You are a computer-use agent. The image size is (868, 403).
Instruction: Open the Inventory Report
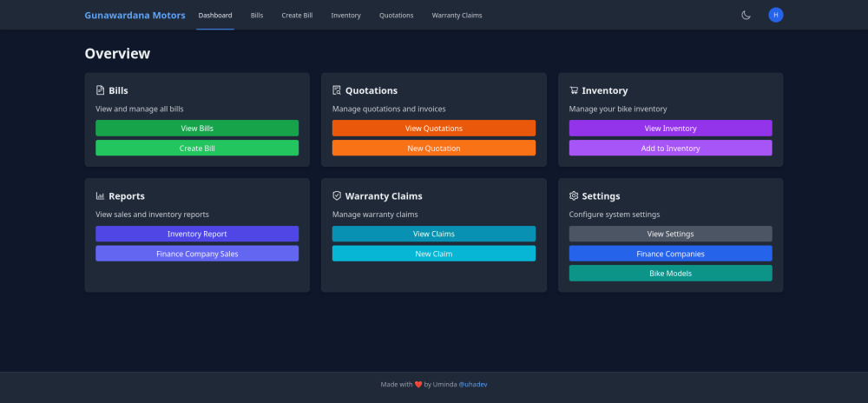[197, 234]
